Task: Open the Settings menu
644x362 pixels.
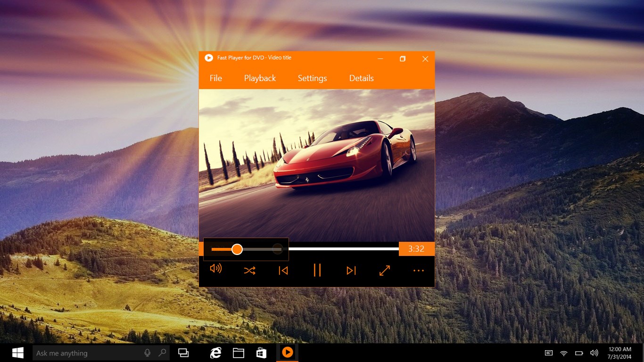Action: [312, 78]
